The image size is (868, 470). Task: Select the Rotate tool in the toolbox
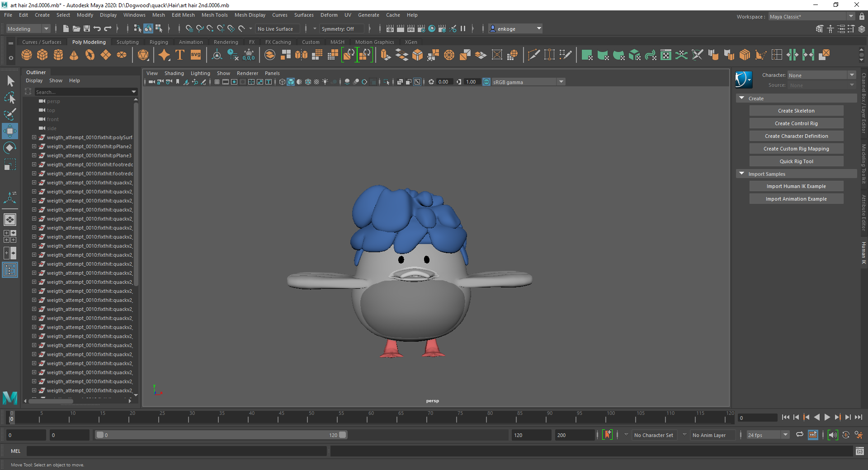click(x=10, y=148)
